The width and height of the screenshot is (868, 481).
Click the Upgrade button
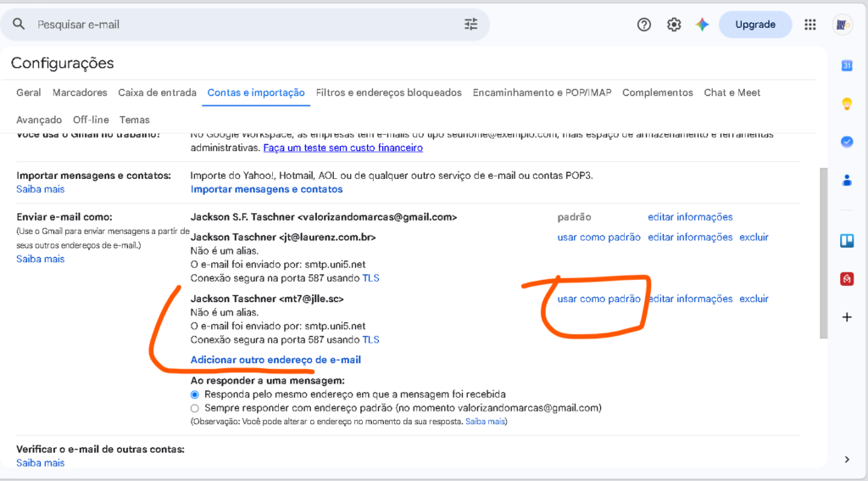point(755,25)
